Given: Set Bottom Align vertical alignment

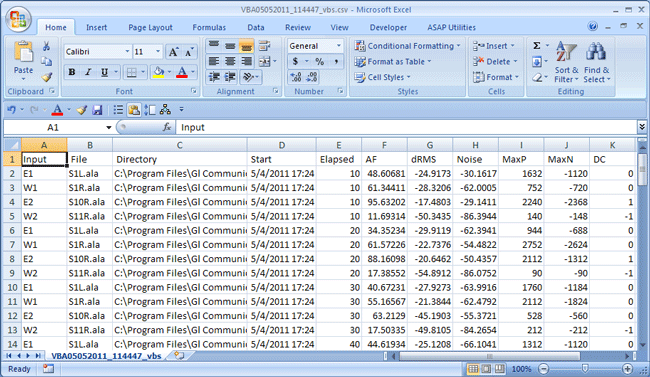Looking at the screenshot, I should 246,46.
